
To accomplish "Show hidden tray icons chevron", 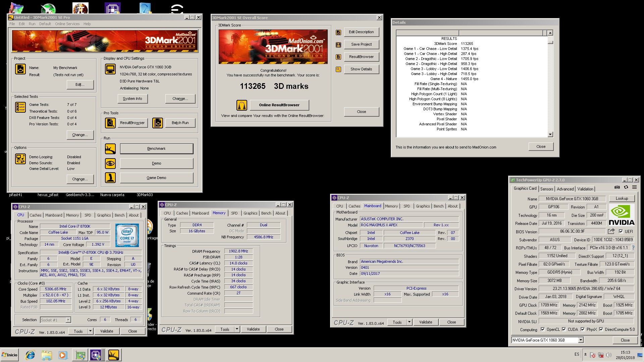I will tap(585, 355).
